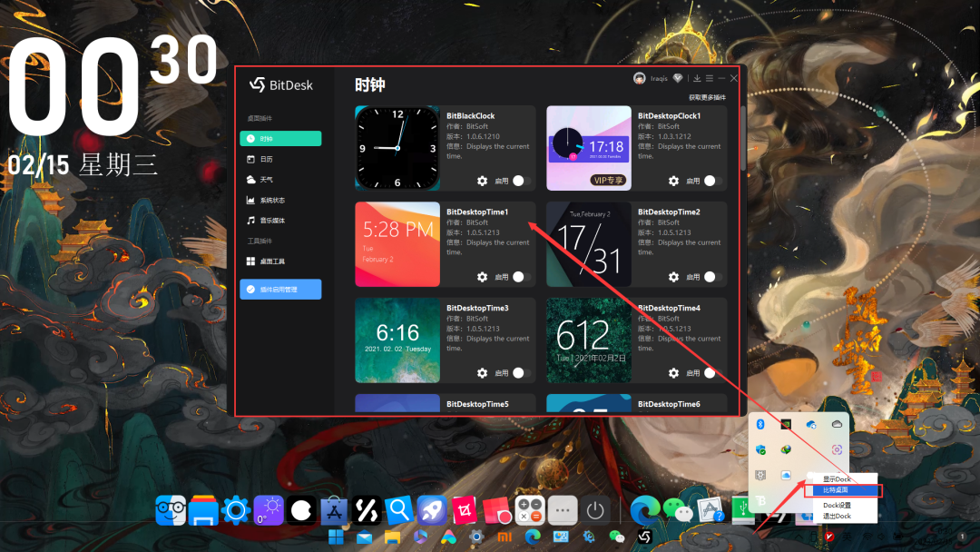Image resolution: width=980 pixels, height=552 pixels.
Task: Turn on BitDesktopTime3 toggle switch
Action: click(520, 373)
